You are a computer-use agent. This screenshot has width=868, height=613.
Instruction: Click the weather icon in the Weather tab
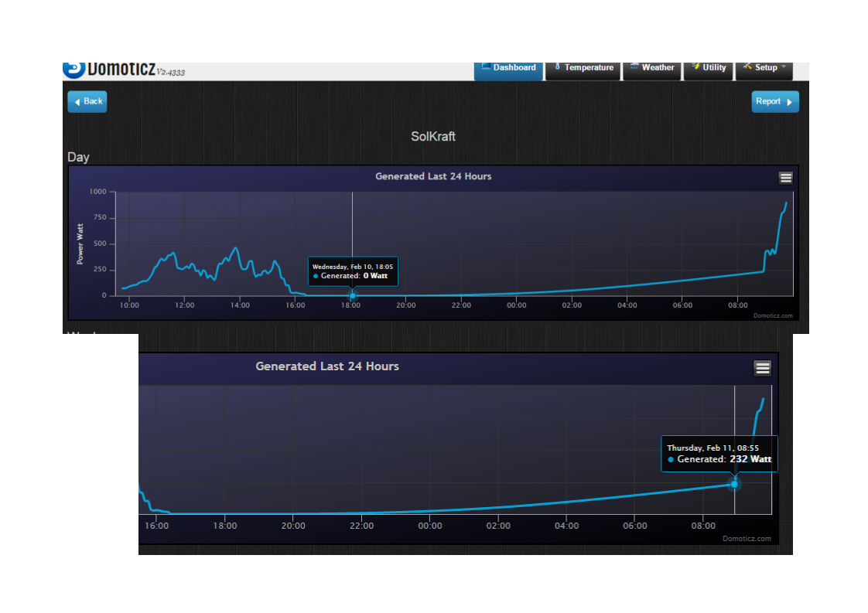pyautogui.click(x=634, y=66)
